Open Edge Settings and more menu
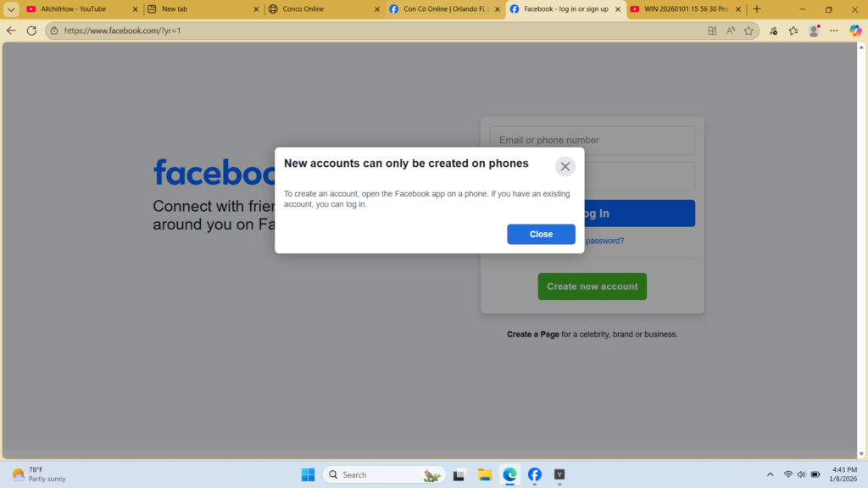868x488 pixels. 834,30
